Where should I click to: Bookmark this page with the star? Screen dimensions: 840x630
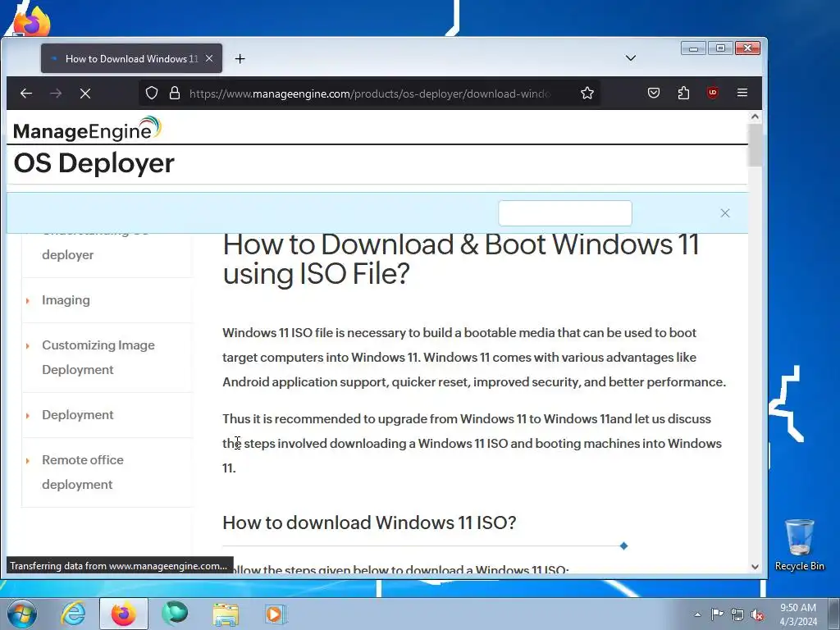[587, 94]
